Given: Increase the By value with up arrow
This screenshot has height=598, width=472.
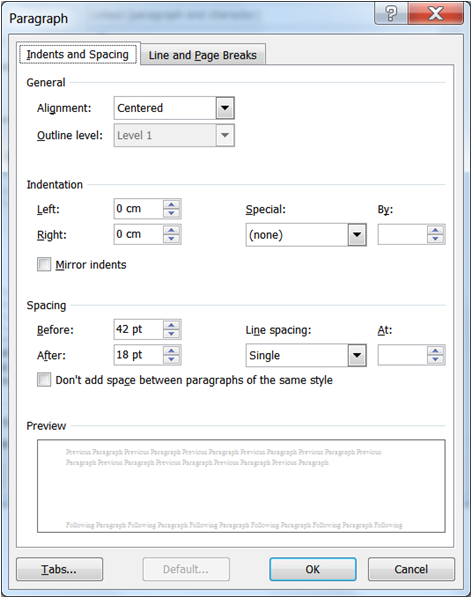Looking at the screenshot, I should click(x=435, y=230).
